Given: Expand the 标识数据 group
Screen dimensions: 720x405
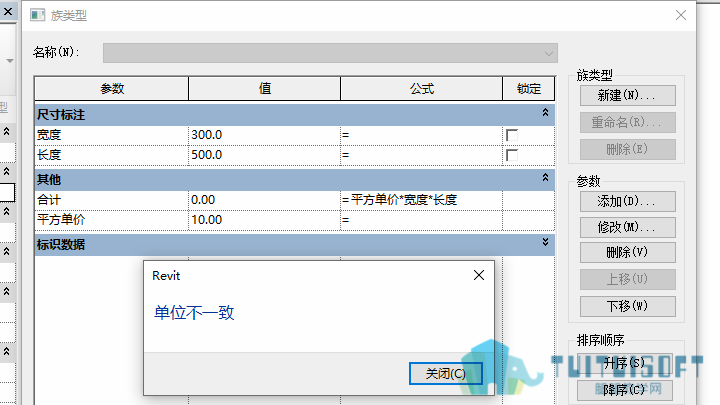Looking at the screenshot, I should [x=545, y=242].
